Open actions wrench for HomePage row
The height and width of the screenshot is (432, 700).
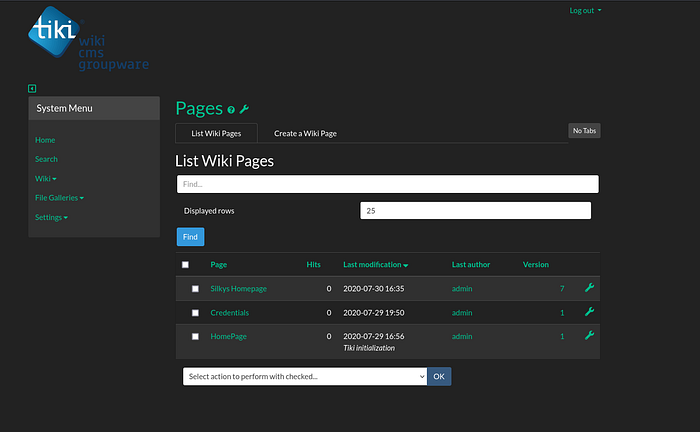589,336
